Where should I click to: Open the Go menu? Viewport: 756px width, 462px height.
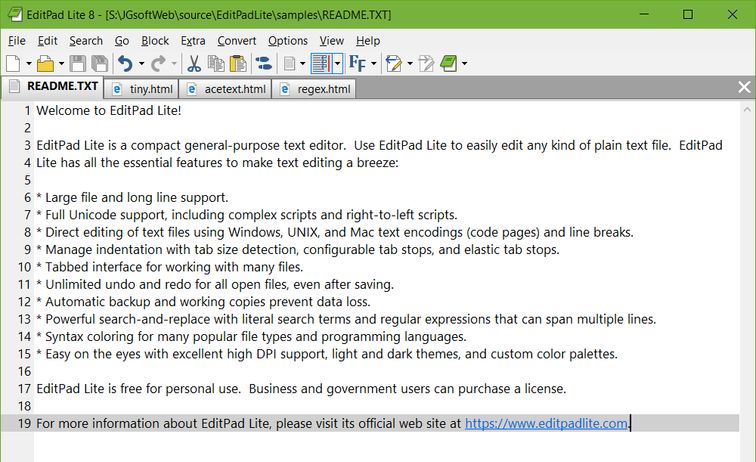tap(122, 41)
